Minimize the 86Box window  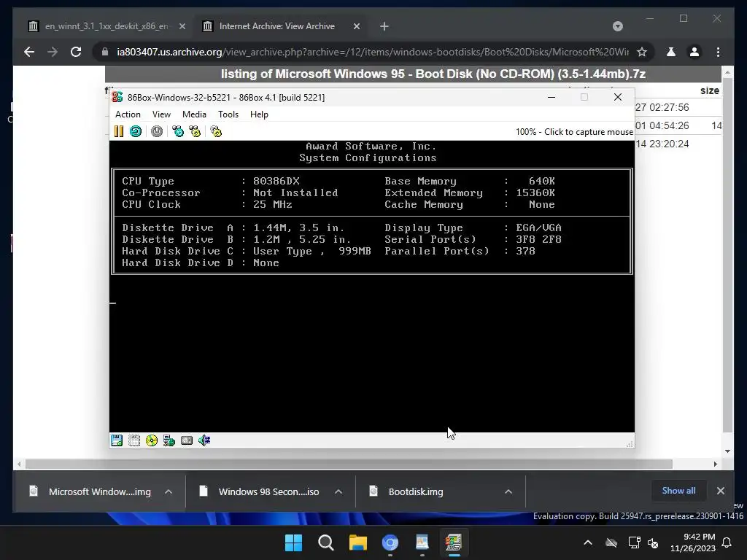click(551, 97)
